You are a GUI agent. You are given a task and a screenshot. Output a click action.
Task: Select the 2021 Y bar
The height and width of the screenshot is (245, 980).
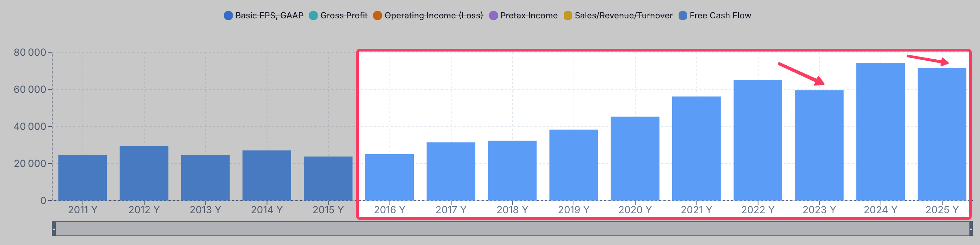pos(696,149)
